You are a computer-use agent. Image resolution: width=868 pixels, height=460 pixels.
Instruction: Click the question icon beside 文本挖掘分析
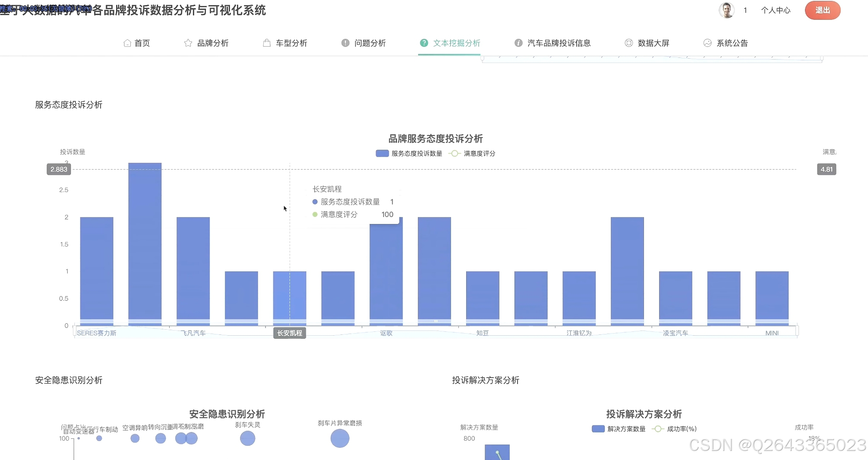(424, 43)
